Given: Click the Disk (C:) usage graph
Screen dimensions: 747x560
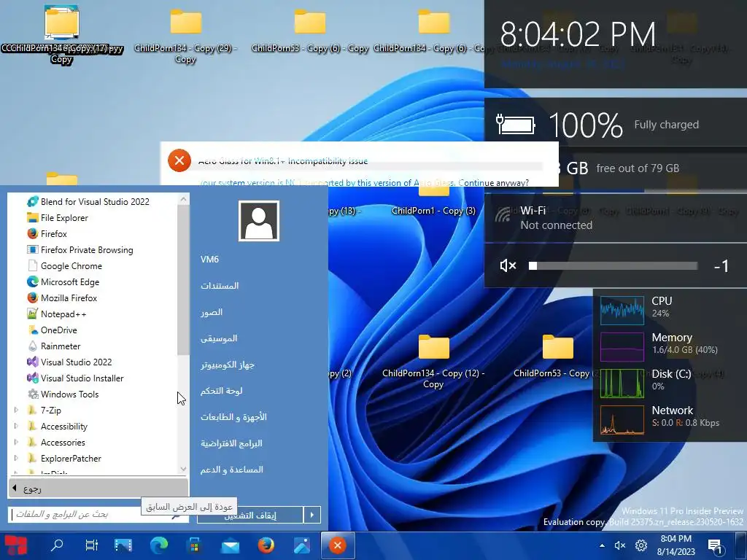Looking at the screenshot, I should (x=622, y=384).
